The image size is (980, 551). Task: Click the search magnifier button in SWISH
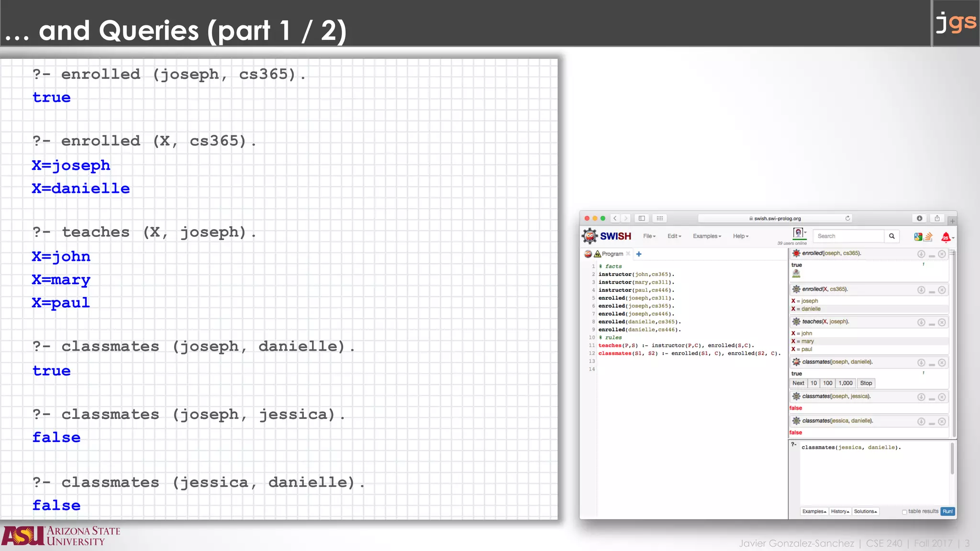click(891, 236)
